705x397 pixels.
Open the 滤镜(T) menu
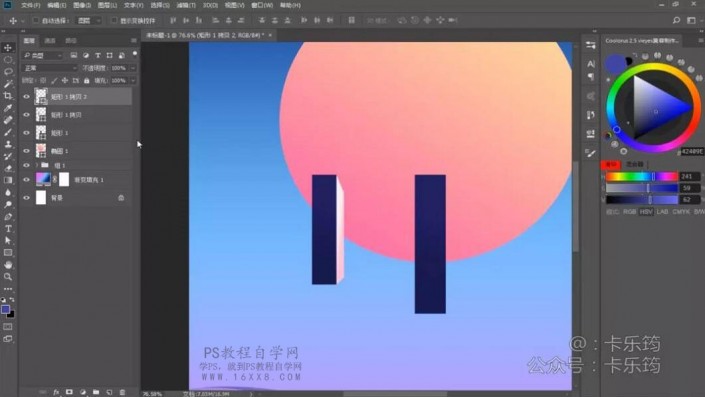186,5
